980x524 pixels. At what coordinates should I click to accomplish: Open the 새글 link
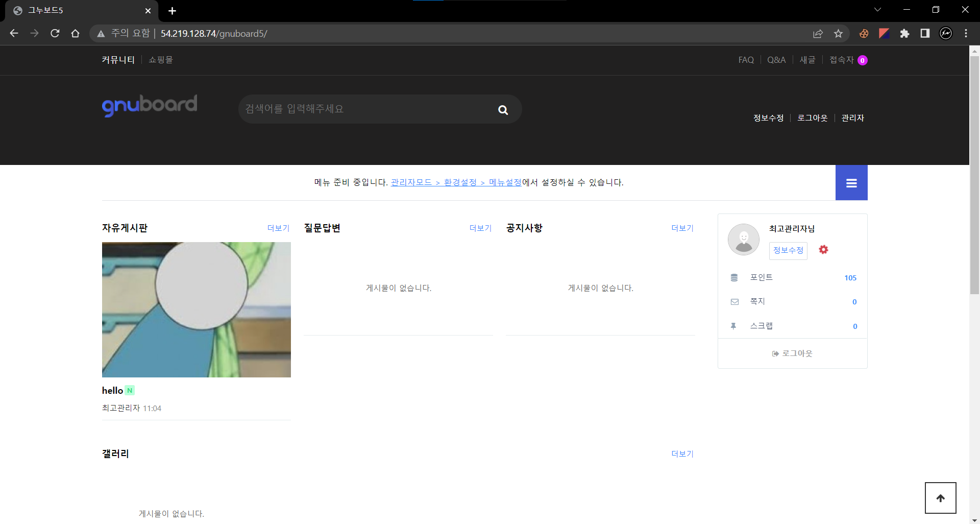click(x=807, y=60)
